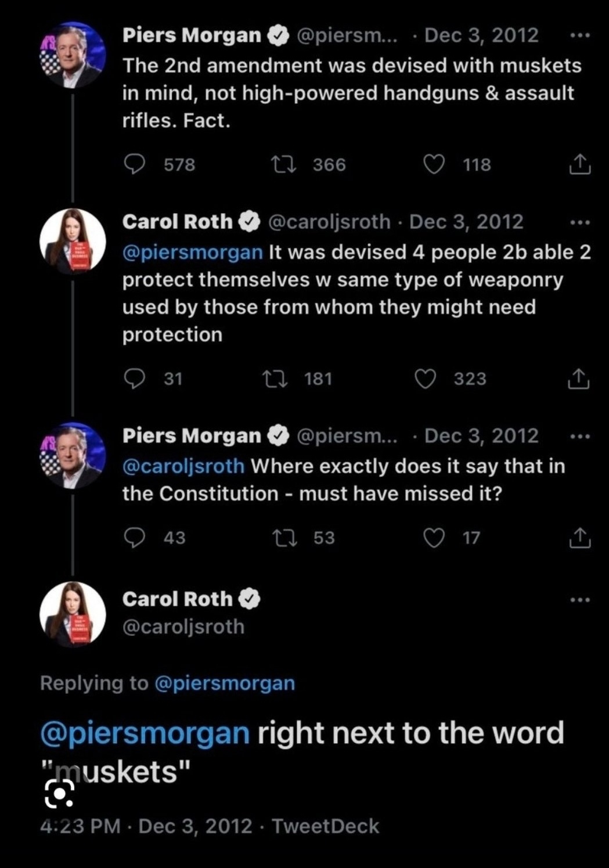Viewport: 609px width, 868px height.
Task: Like the tweet with 17 likes
Action: coord(433,538)
